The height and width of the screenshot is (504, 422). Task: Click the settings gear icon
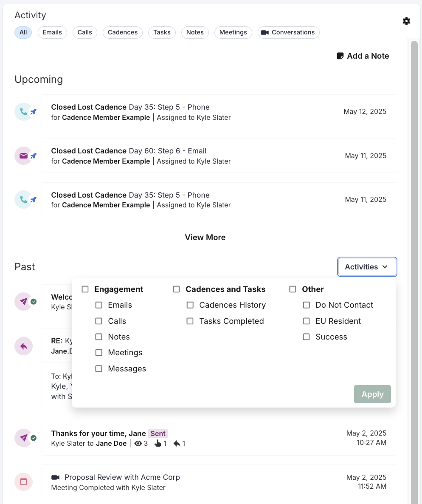point(406,20)
